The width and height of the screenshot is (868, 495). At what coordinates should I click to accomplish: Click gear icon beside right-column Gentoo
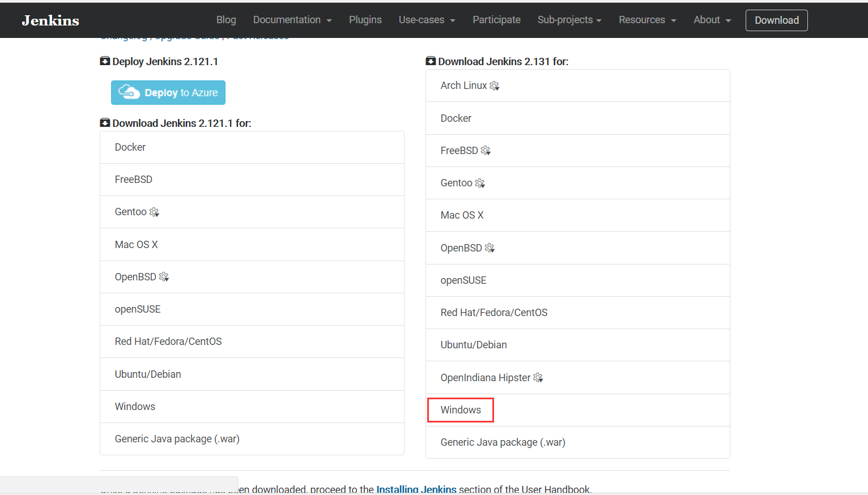[480, 183]
